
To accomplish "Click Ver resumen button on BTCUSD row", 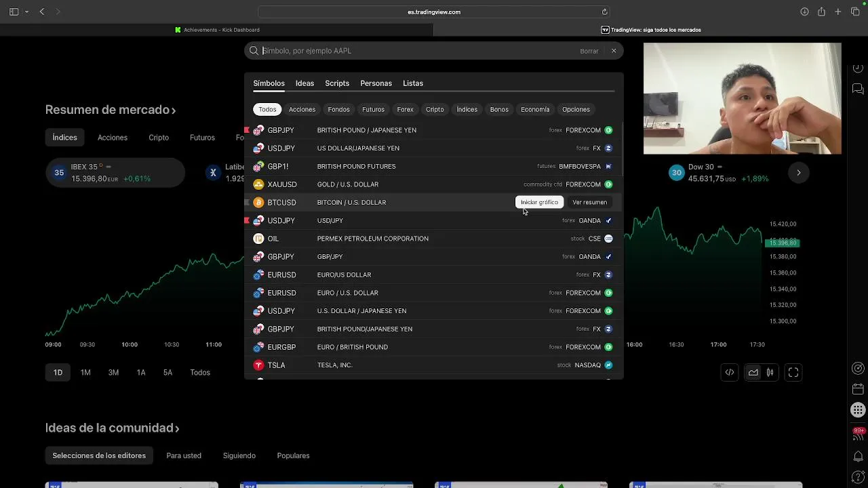I will point(589,202).
